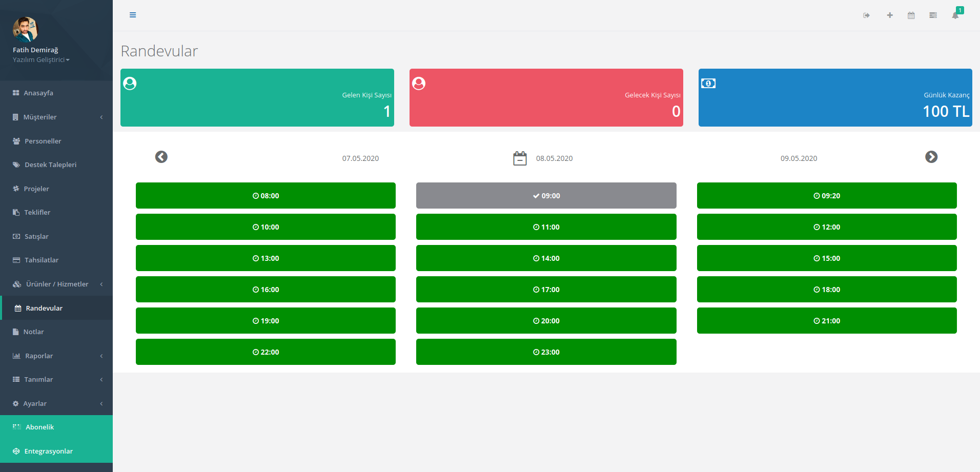Go to previous day with left arrow
The height and width of the screenshot is (472, 980).
tap(161, 157)
